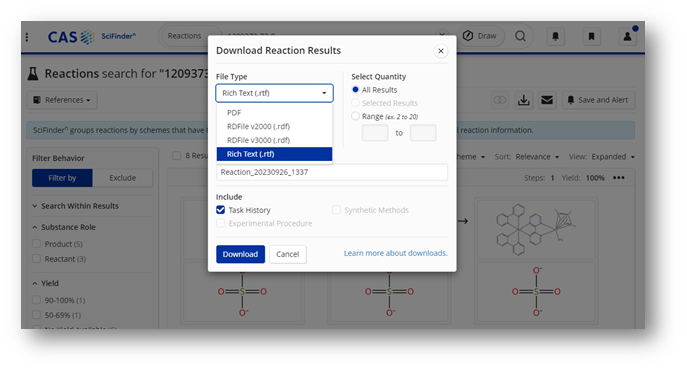Open the user account icon

[627, 36]
